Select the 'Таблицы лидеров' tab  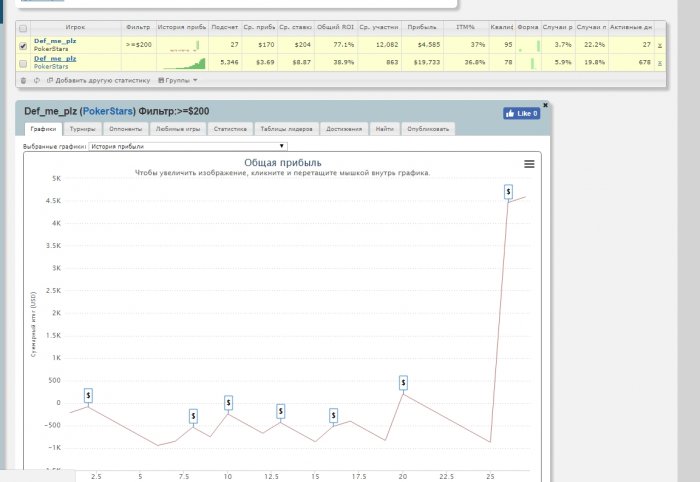pos(286,129)
